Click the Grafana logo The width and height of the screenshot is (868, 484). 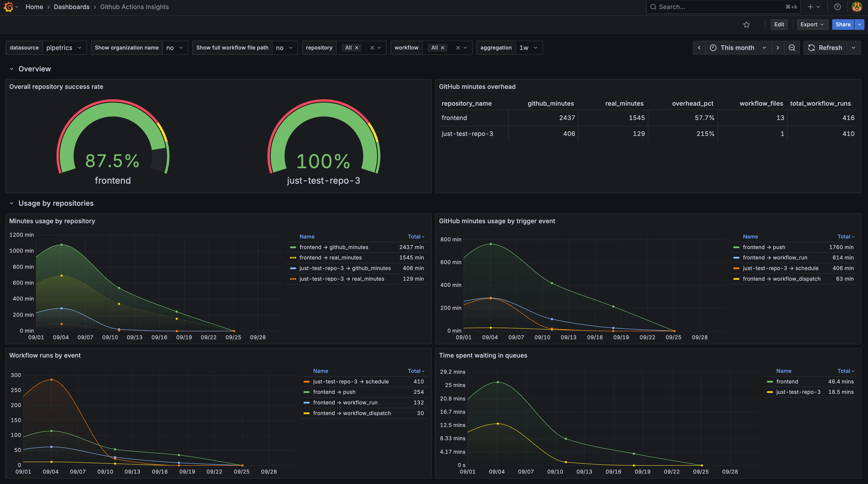click(x=9, y=7)
